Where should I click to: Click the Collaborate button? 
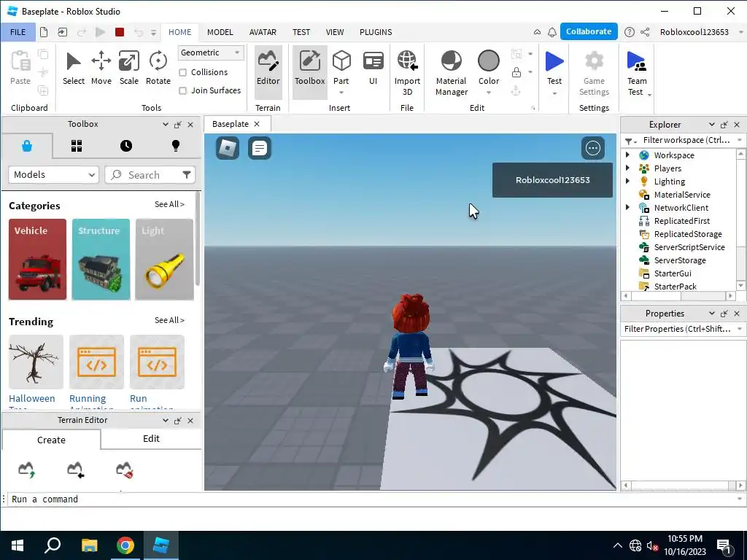pos(589,31)
